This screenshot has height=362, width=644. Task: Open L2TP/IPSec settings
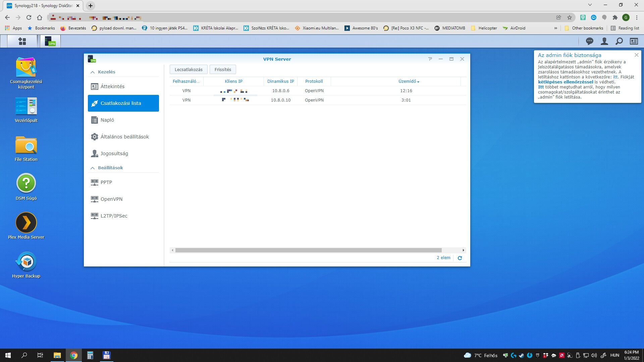[123, 216]
